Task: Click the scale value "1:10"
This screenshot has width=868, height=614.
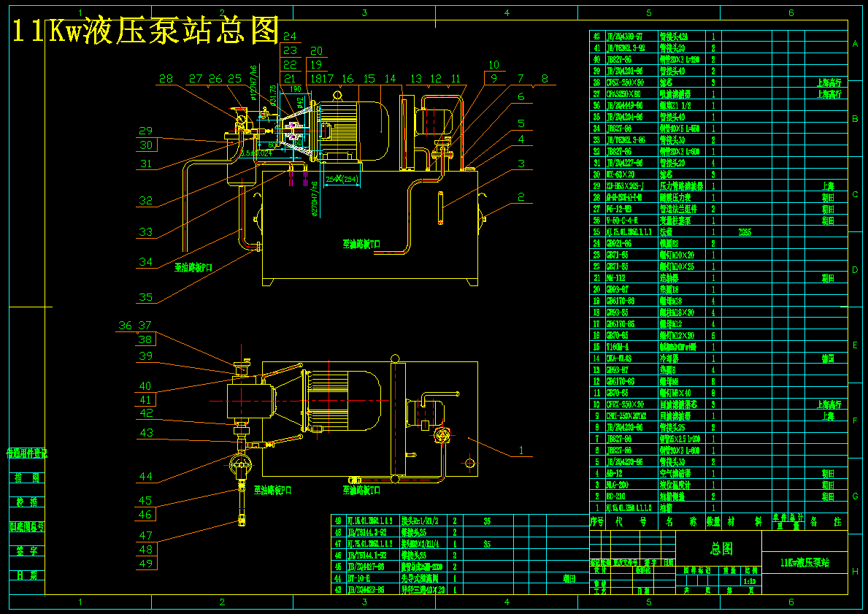Action: (x=750, y=582)
